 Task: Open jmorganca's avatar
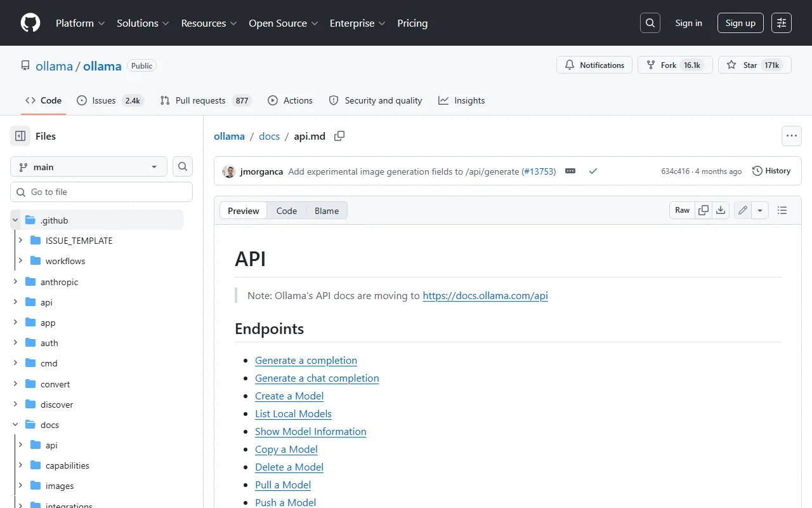click(x=229, y=171)
